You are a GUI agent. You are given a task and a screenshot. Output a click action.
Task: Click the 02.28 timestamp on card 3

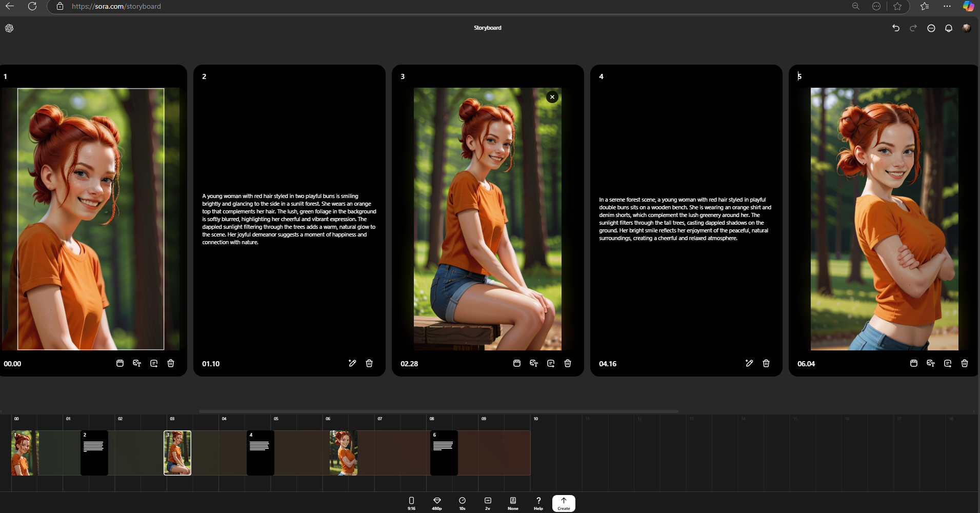[409, 364]
